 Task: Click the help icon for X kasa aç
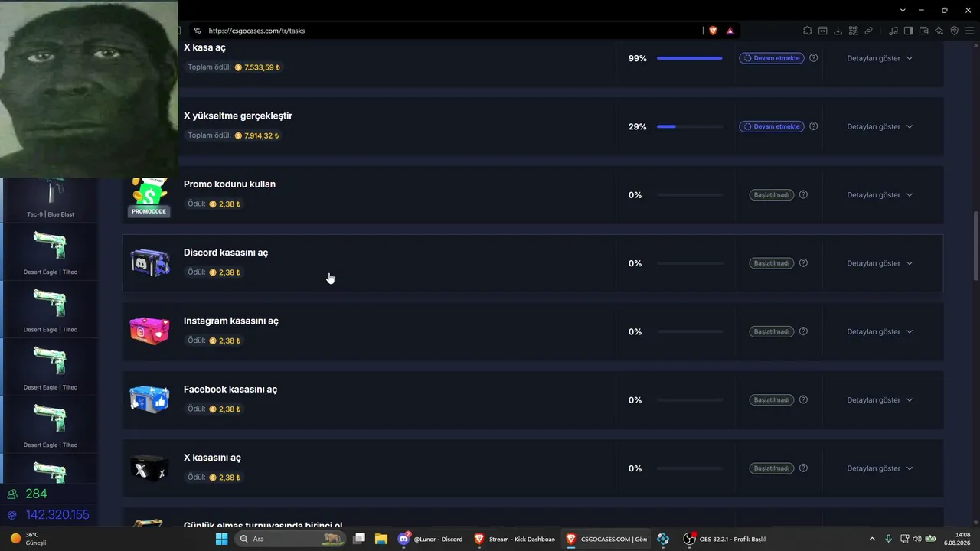pos(813,58)
